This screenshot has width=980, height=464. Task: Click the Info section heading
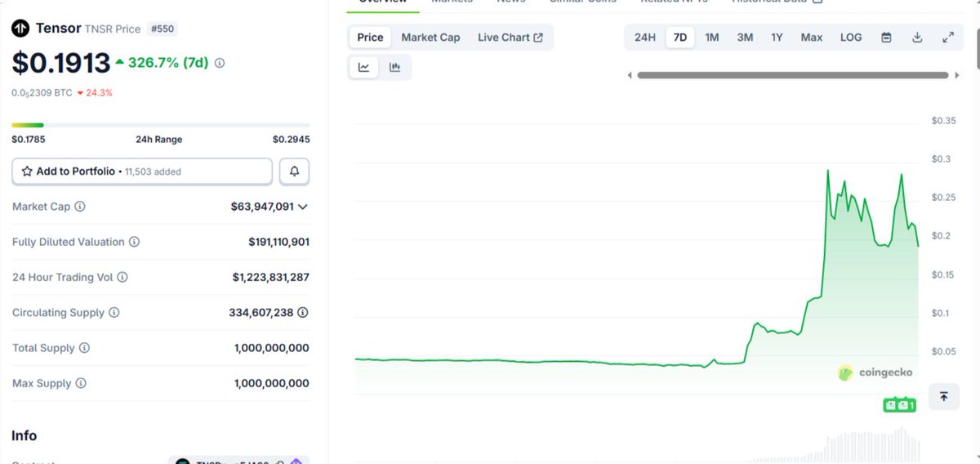point(24,435)
